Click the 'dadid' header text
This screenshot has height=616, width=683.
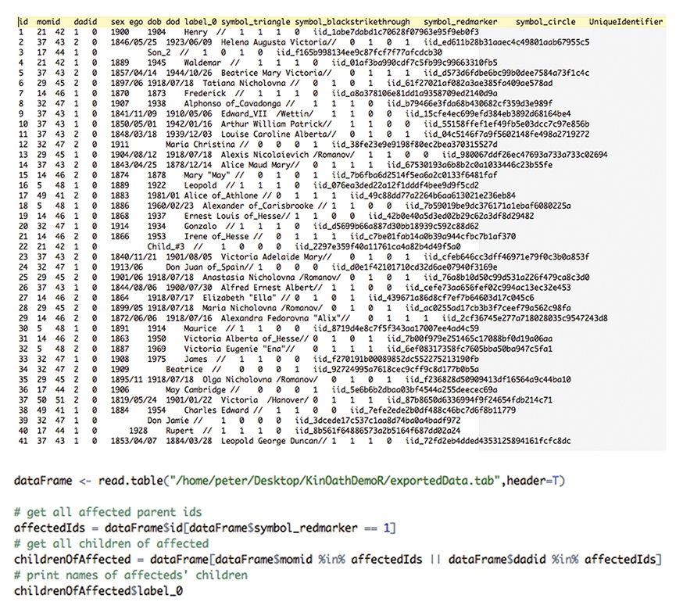85,22
